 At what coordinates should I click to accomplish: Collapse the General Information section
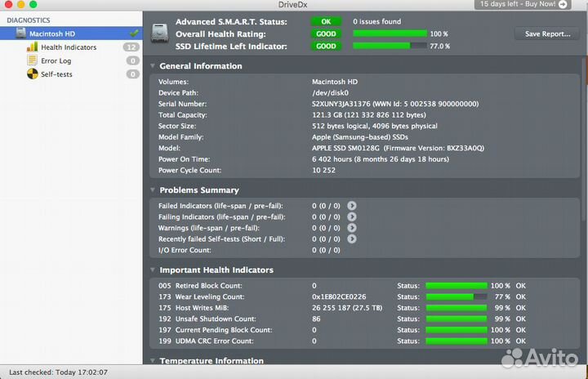pyautogui.click(x=154, y=66)
